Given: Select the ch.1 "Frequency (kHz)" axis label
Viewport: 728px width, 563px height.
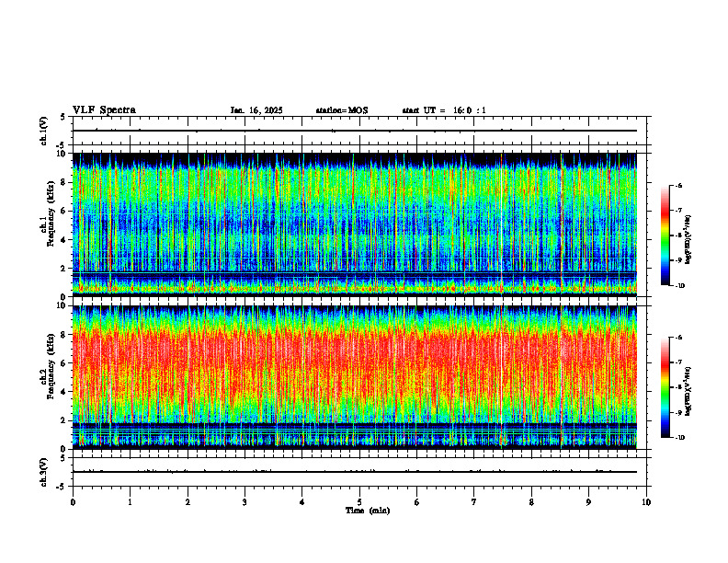Looking at the screenshot, I should click(51, 213).
